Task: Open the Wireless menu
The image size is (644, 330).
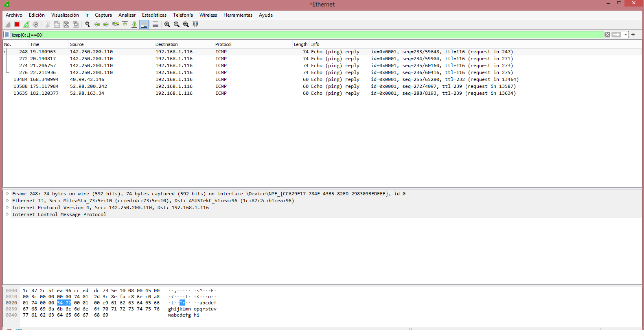Action: [x=208, y=15]
